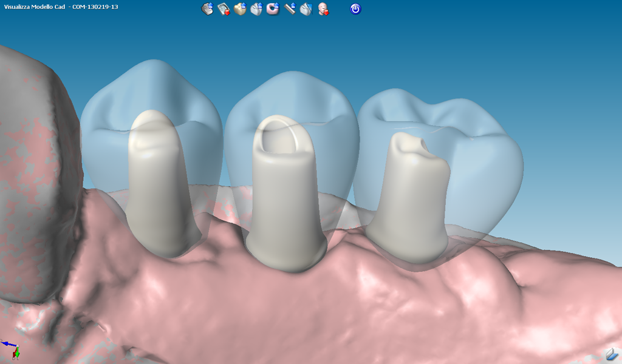Click the blue plane icon in bottom-right corner
This screenshot has height=364, width=622.
click(x=611, y=354)
